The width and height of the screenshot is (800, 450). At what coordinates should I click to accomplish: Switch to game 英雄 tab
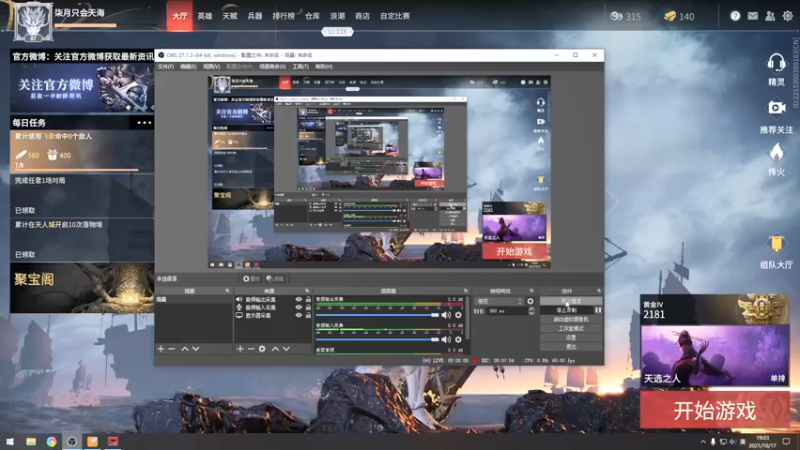[x=205, y=16]
